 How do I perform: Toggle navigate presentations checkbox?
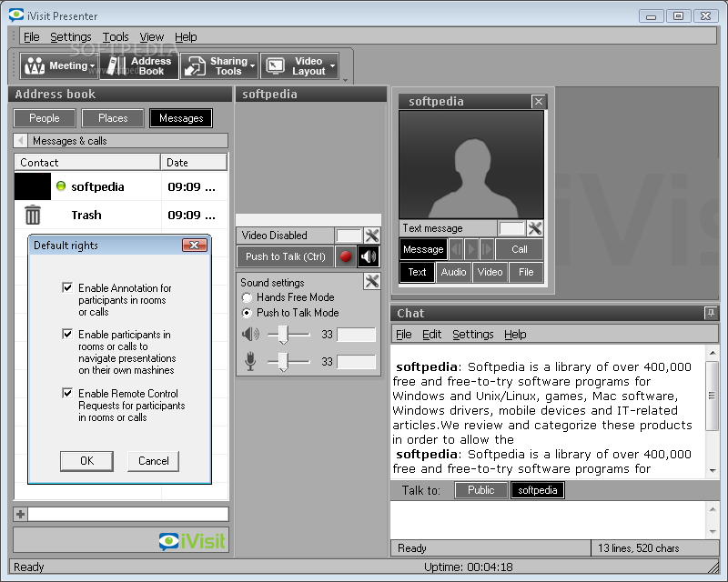pos(67,334)
